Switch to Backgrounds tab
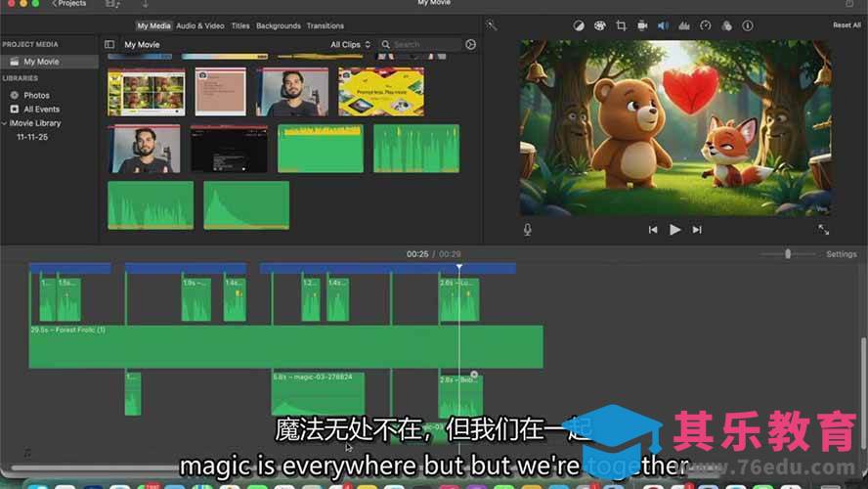 tap(279, 25)
